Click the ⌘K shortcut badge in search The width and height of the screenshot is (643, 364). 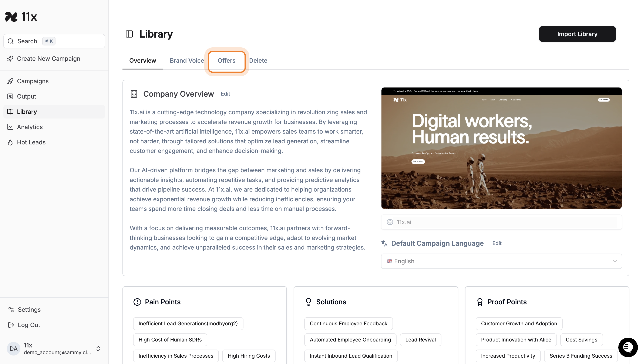[x=49, y=41]
